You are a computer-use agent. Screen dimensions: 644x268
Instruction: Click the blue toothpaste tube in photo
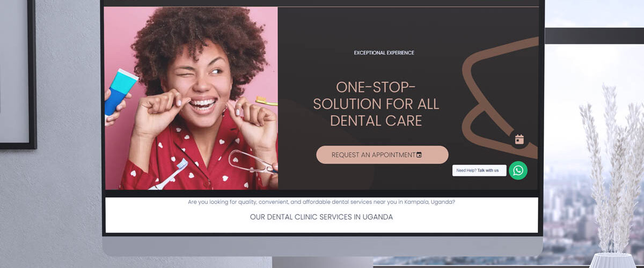pos(122,91)
